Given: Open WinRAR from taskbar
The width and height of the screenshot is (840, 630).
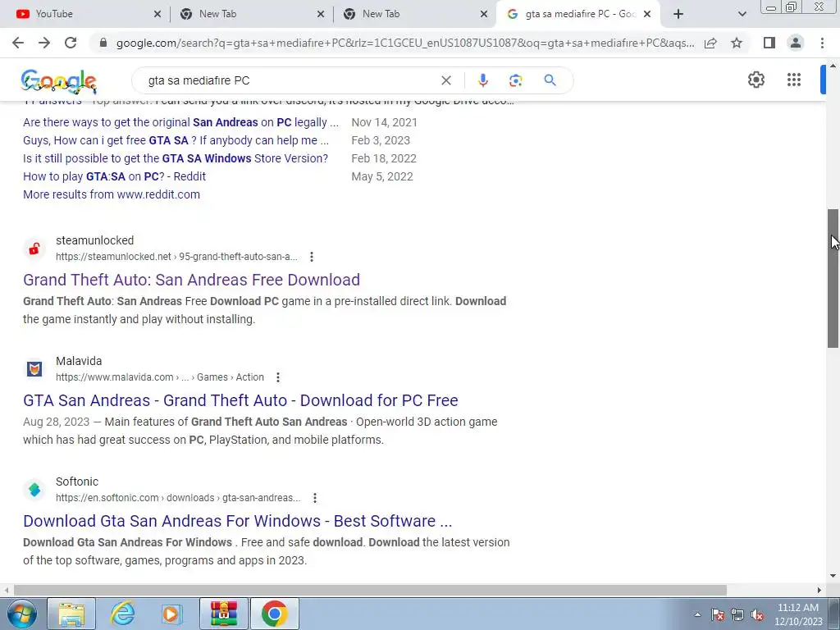Looking at the screenshot, I should [x=223, y=614].
